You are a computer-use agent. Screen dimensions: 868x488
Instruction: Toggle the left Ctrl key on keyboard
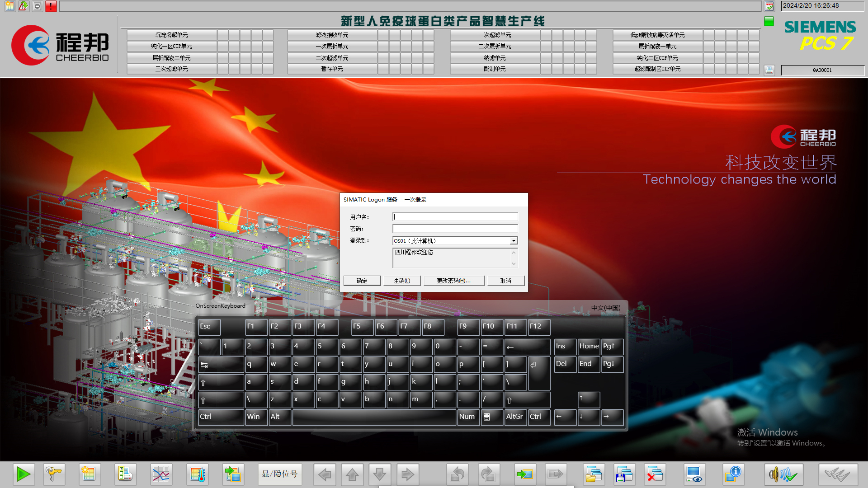(221, 417)
